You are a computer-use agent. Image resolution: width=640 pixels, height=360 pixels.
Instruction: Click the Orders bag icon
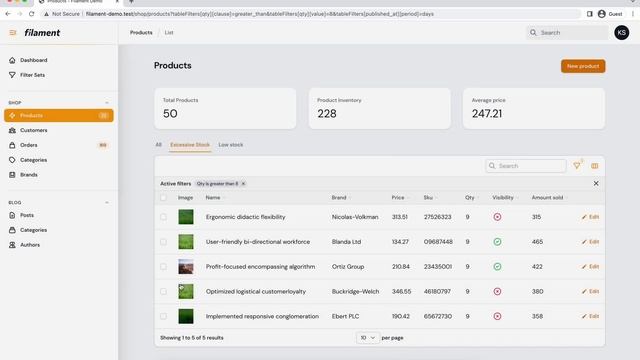pos(12,145)
